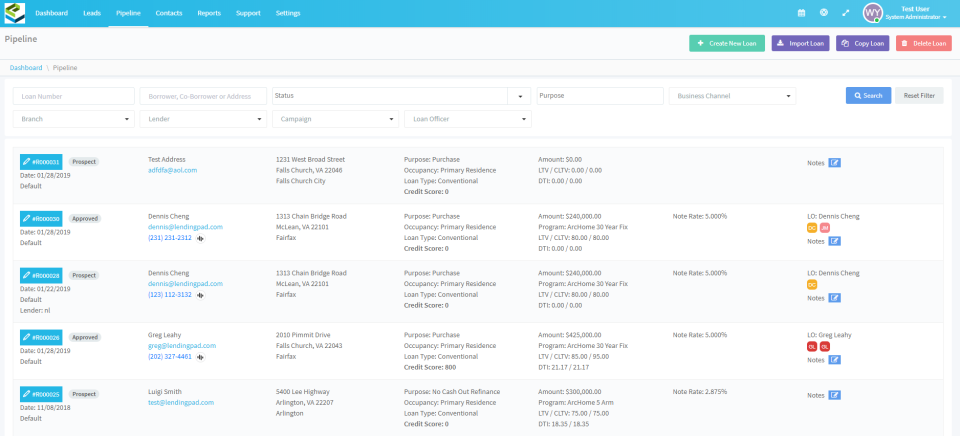Click the test@lendingpad.com email link

point(181,402)
